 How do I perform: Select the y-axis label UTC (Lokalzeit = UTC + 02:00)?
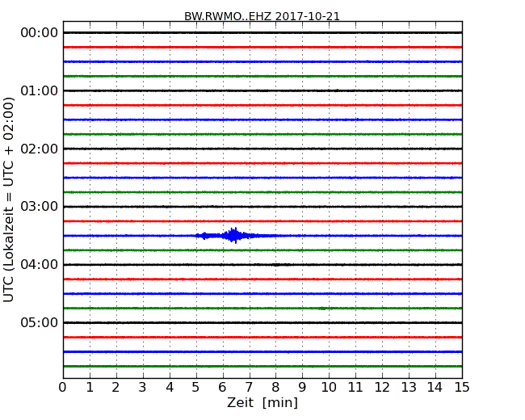pyautogui.click(x=9, y=199)
